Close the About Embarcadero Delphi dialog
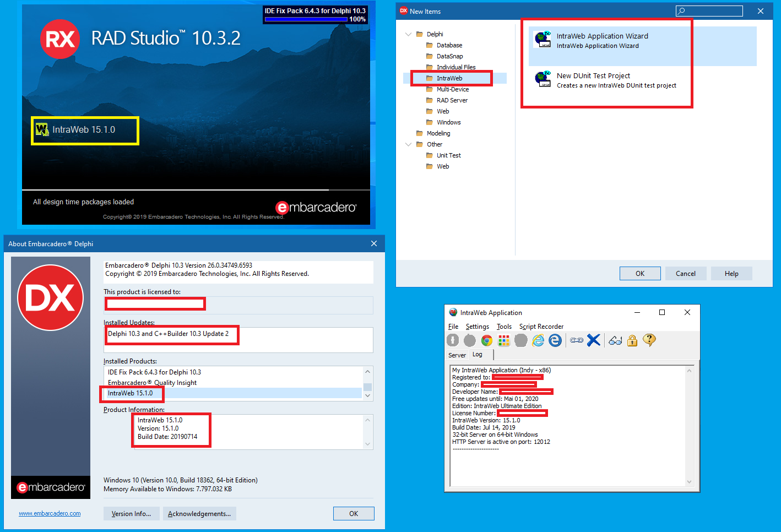The height and width of the screenshot is (532, 781). pyautogui.click(x=374, y=243)
